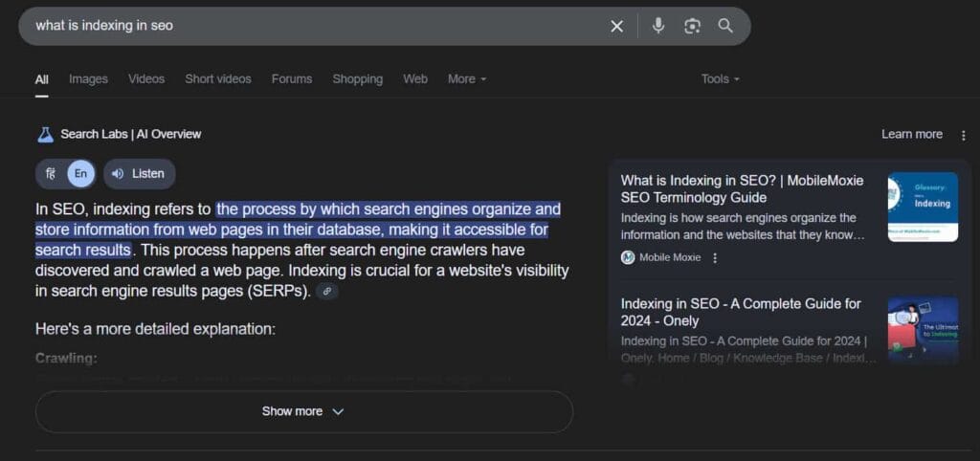Open Forums tab
This screenshot has width=980, height=461.
[x=292, y=78]
